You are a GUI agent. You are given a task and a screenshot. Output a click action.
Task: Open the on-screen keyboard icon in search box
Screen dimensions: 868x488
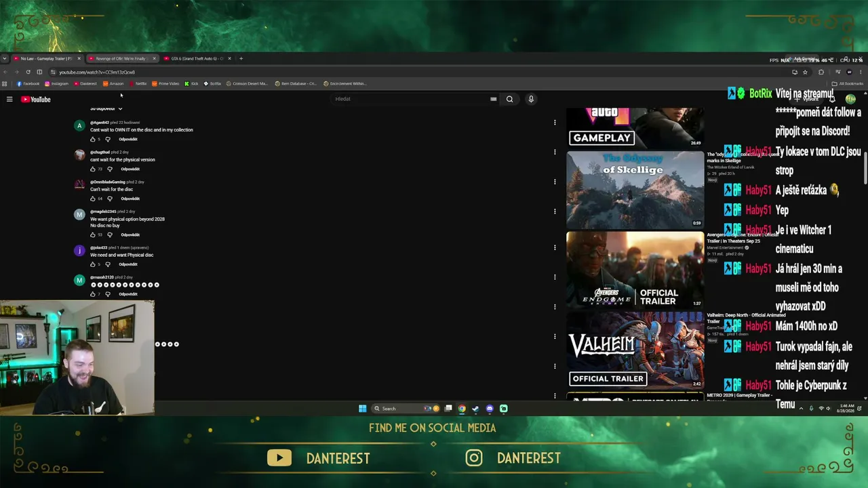(493, 99)
